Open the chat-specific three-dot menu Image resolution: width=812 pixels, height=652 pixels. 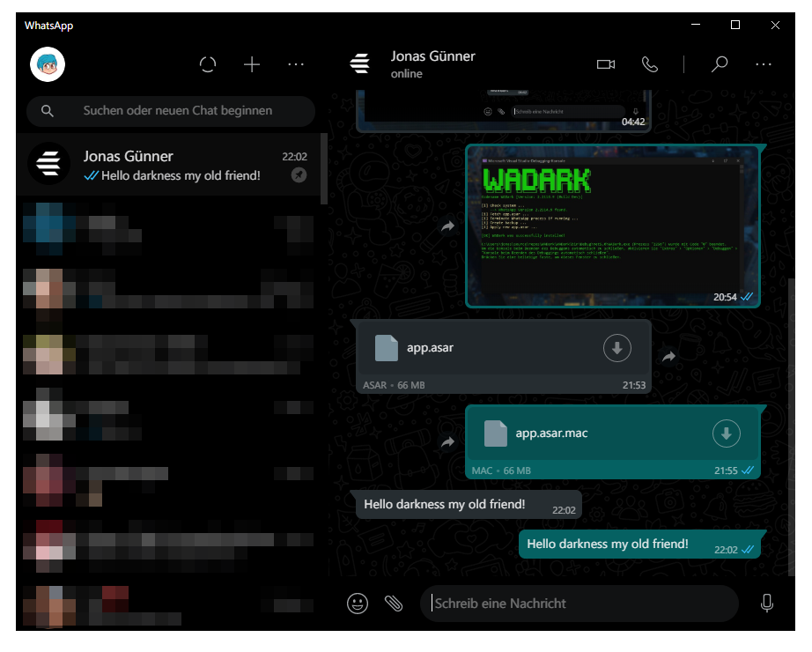point(764,63)
